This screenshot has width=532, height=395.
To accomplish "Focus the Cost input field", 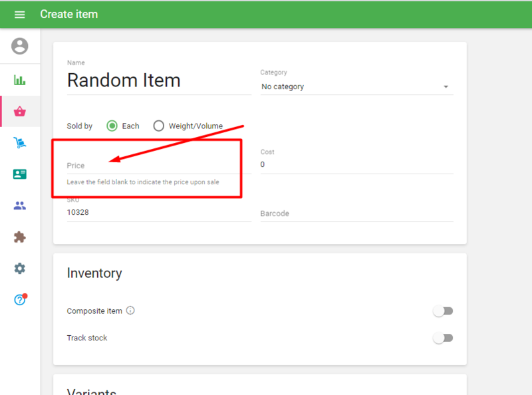I will coord(356,164).
